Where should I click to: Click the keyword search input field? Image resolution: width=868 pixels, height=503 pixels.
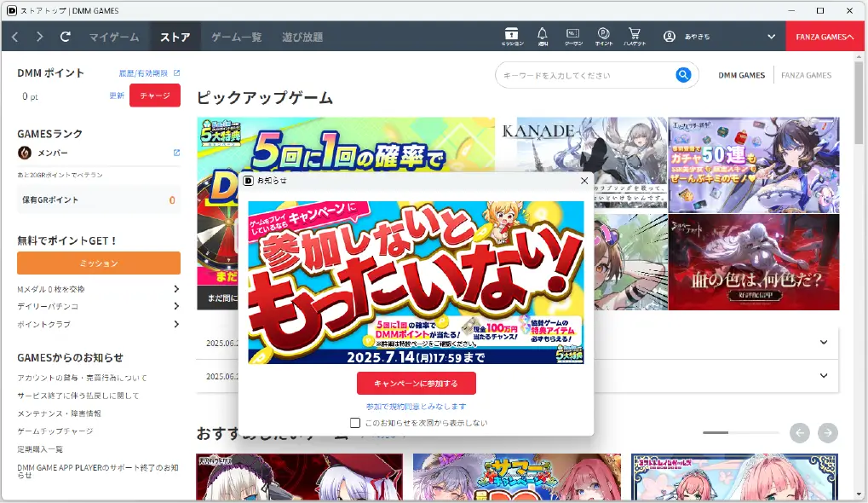pos(588,75)
